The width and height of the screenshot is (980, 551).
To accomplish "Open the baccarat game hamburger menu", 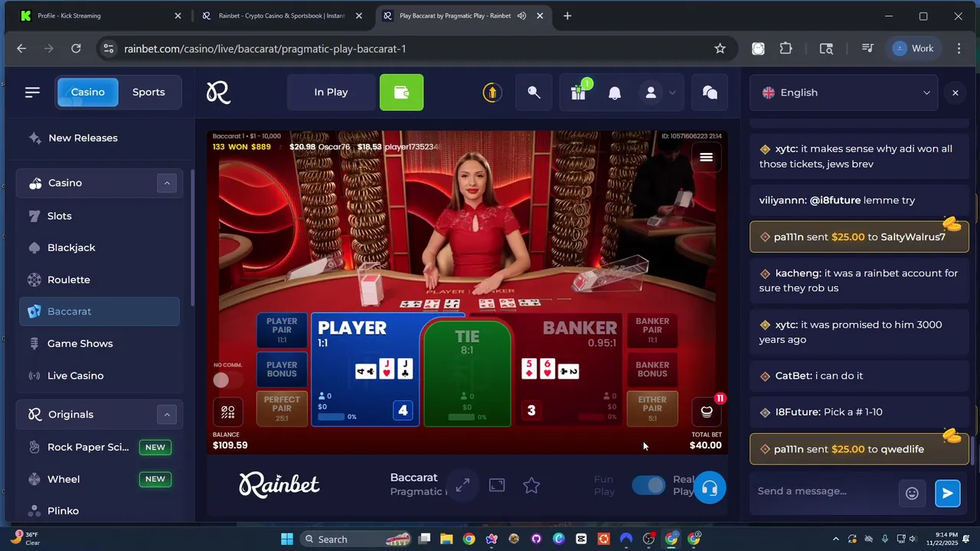I will pyautogui.click(x=706, y=157).
